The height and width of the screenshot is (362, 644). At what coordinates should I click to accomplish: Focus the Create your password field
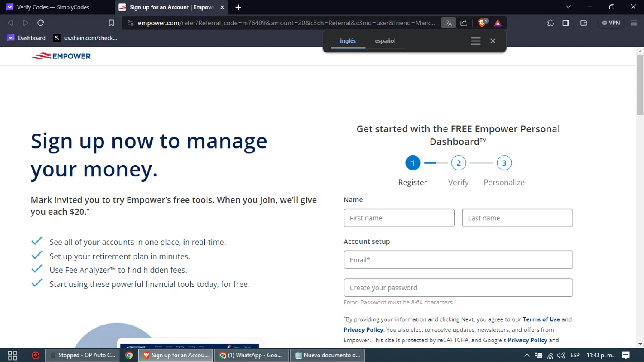(x=458, y=288)
